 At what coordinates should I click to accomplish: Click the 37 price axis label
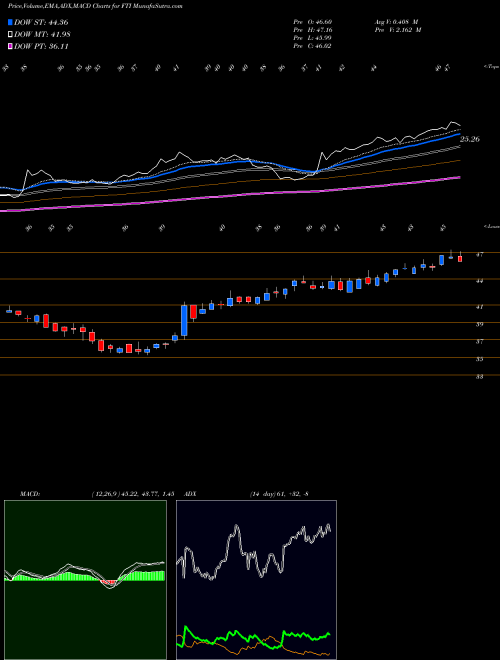tap(479, 342)
